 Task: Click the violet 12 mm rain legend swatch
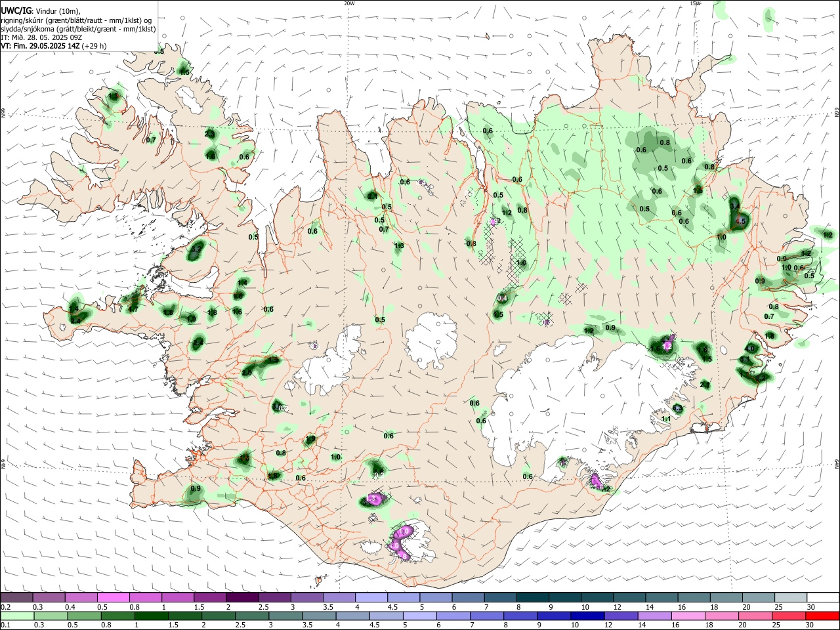(x=621, y=616)
